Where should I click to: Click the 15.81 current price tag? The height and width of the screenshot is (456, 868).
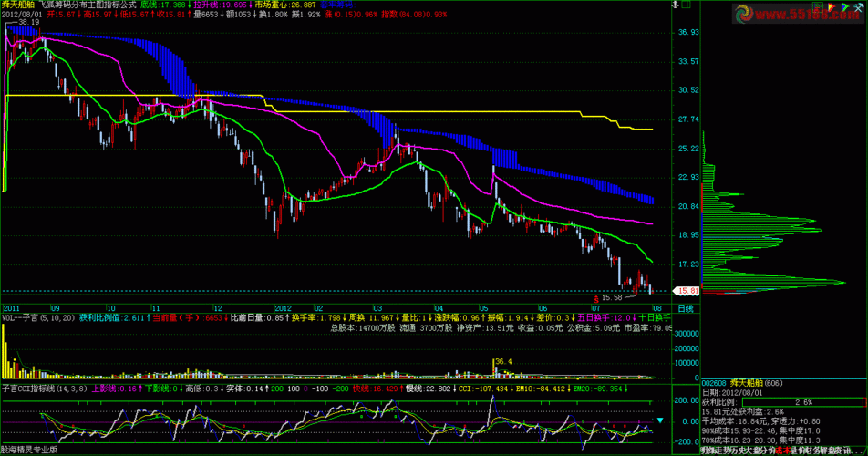tap(687, 291)
